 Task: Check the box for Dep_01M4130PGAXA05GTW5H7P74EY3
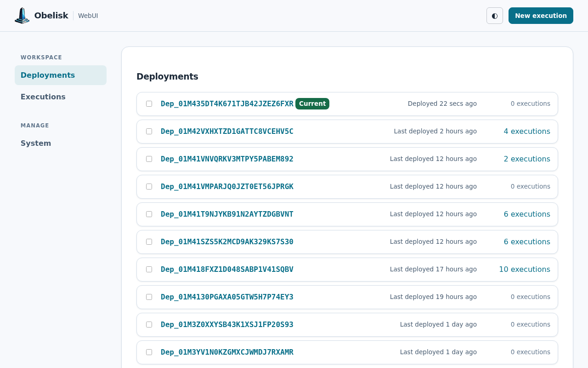pos(149,297)
